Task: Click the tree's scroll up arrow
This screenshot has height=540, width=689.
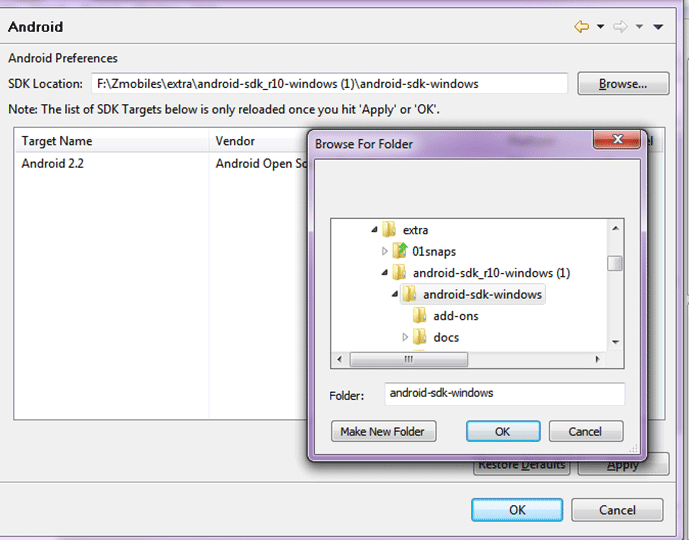Action: click(x=616, y=228)
